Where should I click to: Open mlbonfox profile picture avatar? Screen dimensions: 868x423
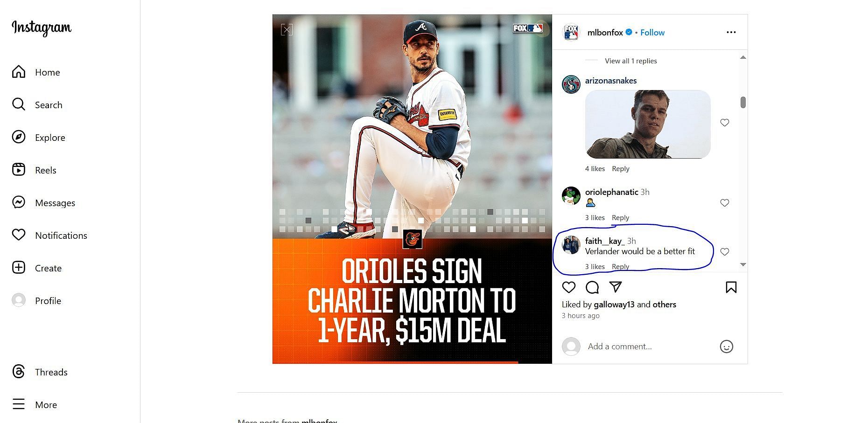point(571,32)
